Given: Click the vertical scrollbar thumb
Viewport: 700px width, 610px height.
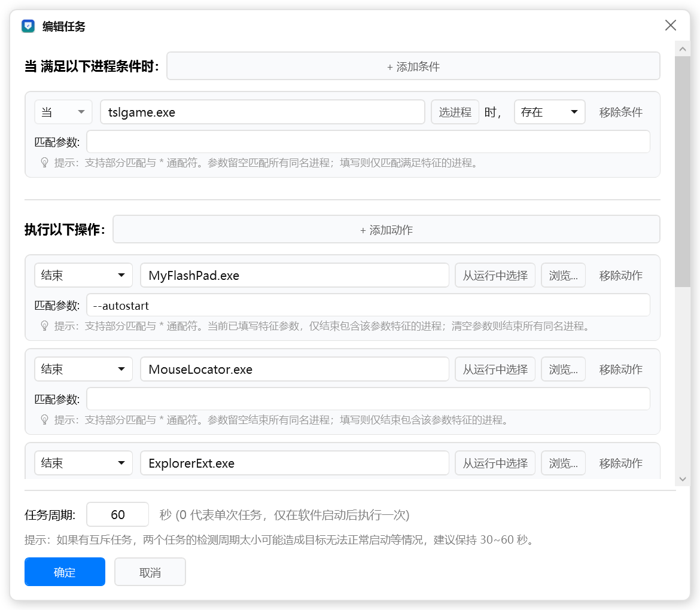Looking at the screenshot, I should click(682, 172).
